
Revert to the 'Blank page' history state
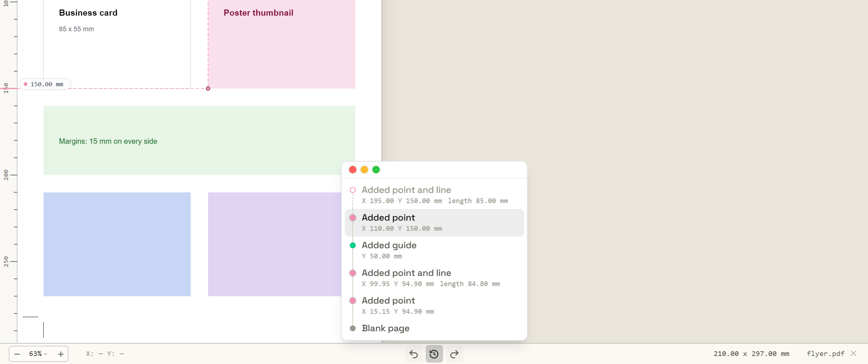click(x=434, y=328)
